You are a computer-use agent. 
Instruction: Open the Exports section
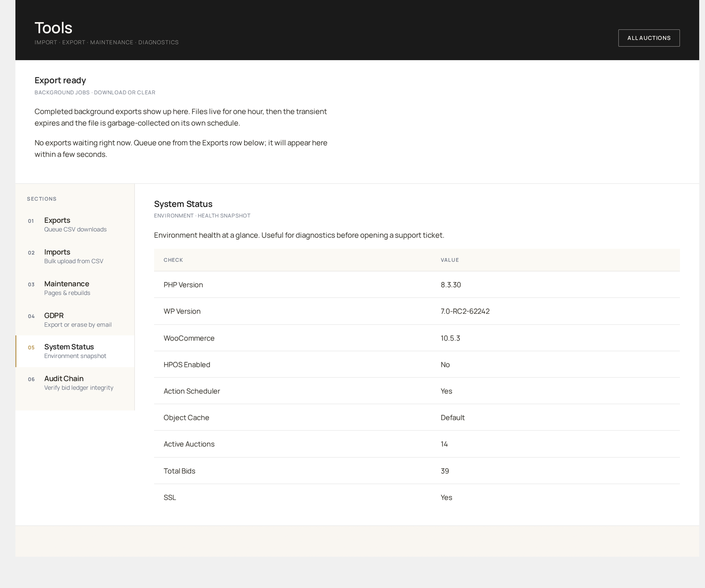click(x=75, y=224)
